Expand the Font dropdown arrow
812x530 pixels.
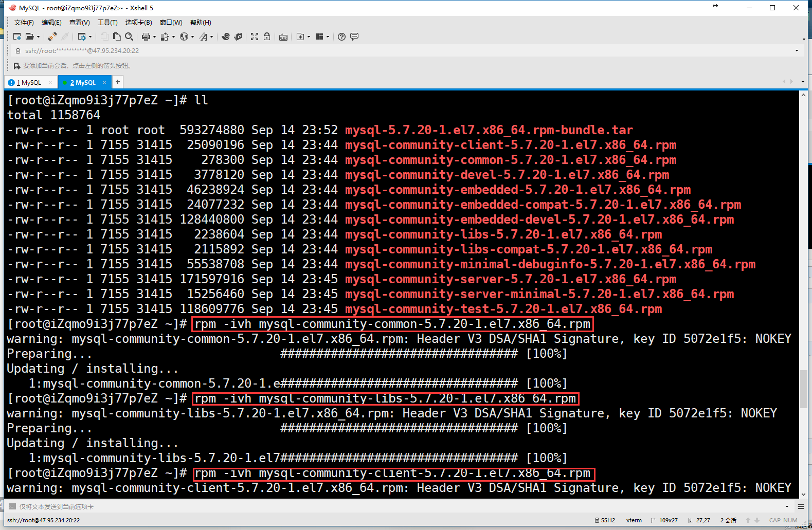tap(211, 37)
